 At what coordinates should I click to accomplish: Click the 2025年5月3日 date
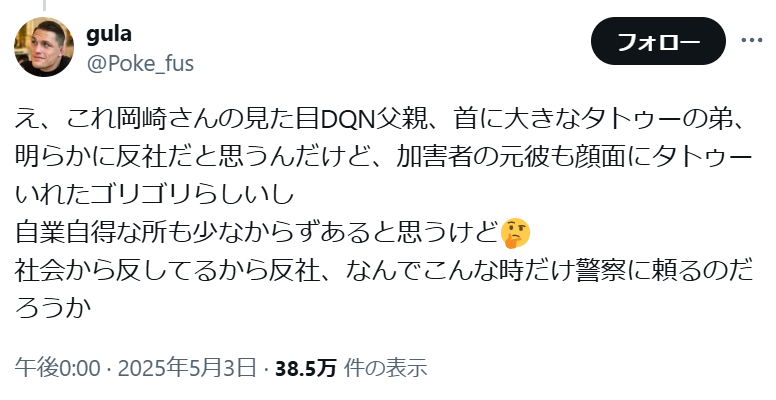(188, 368)
